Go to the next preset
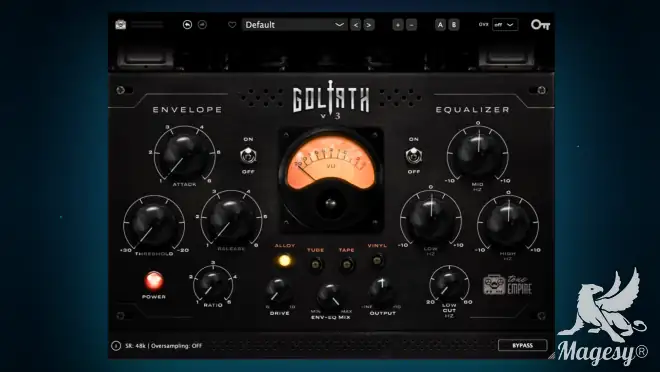Screen dimensions: 660x372 pyautogui.click(x=369, y=25)
